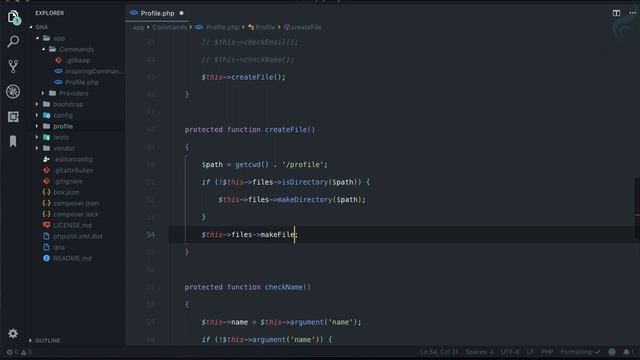This screenshot has height=360, width=640.
Task: Click the UTF-8 encoding status item
Action: [510, 352]
